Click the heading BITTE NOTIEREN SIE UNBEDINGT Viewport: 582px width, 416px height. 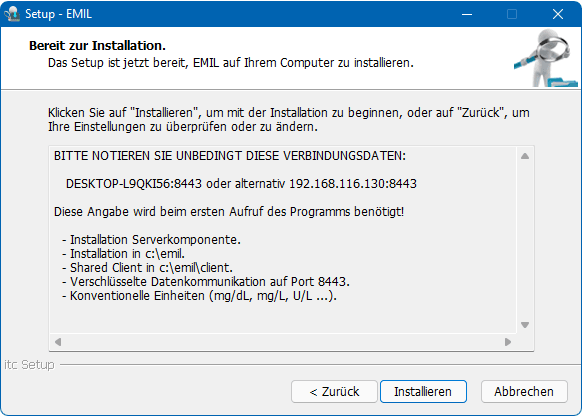230,156
